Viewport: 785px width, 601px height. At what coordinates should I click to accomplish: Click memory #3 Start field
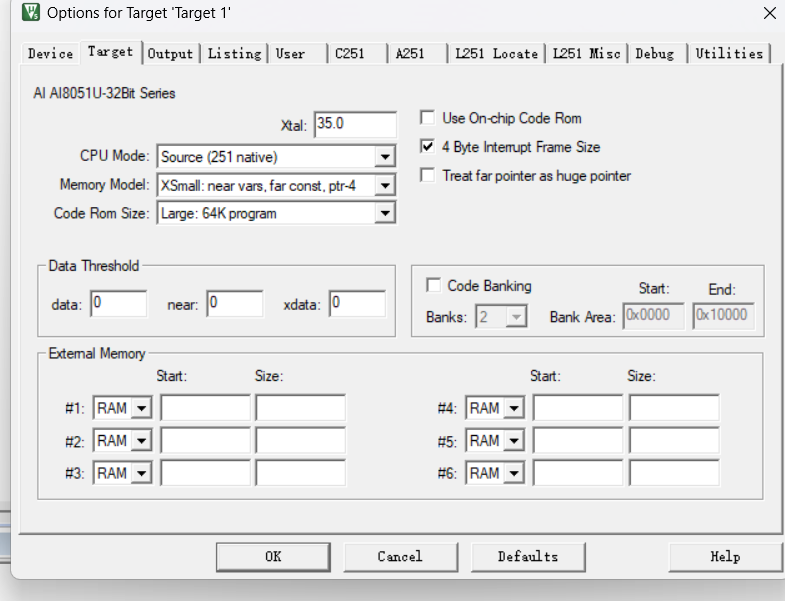tap(205, 473)
